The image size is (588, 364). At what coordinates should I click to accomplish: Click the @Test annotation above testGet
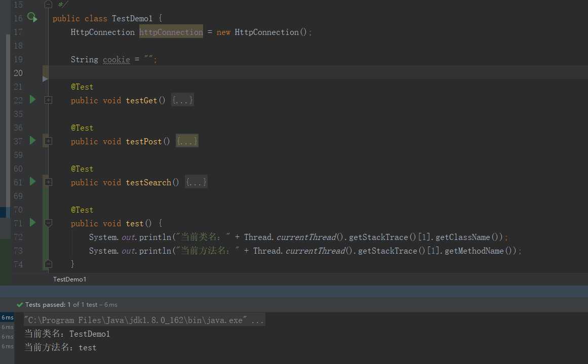point(82,87)
